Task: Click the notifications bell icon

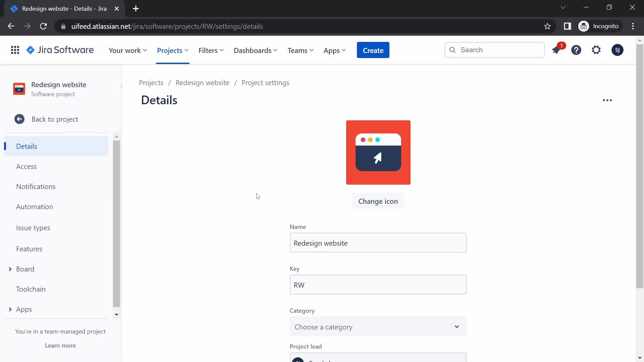Action: point(557,50)
